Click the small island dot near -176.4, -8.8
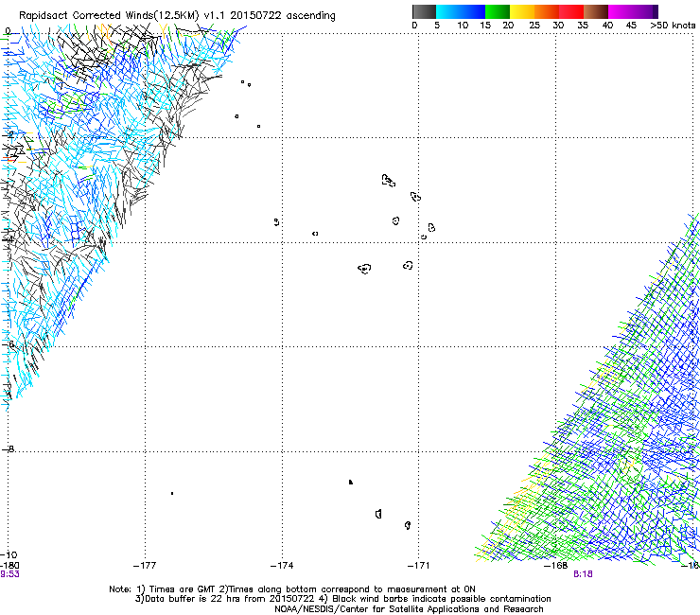Image resolution: width=700 pixels, height=615 pixels. coord(172,494)
